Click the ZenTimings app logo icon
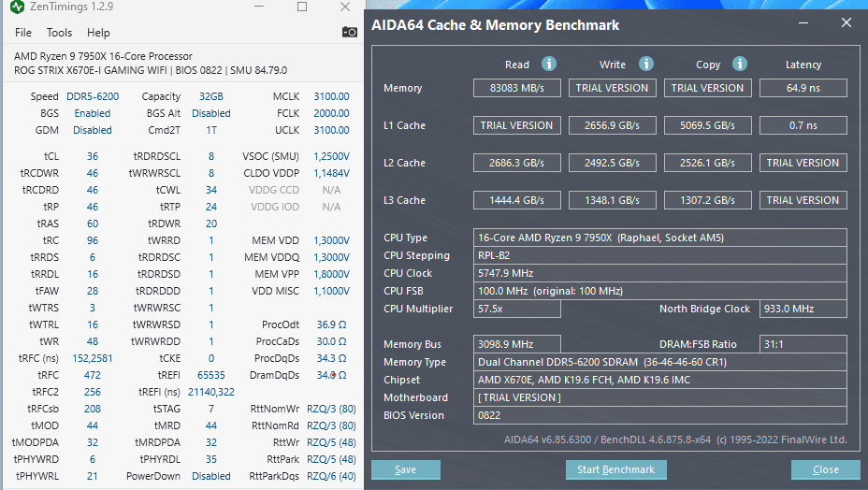This screenshot has width=868, height=490. click(17, 7)
